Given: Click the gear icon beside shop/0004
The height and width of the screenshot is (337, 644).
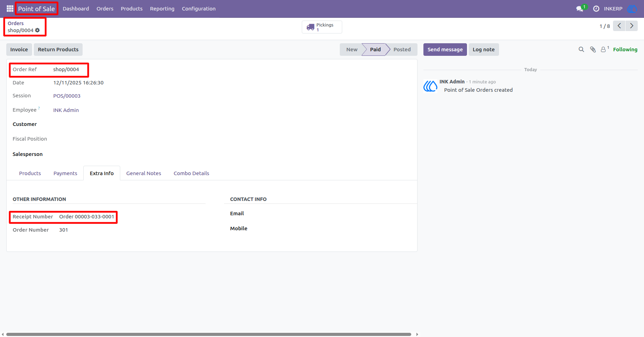Looking at the screenshot, I should [x=38, y=30].
